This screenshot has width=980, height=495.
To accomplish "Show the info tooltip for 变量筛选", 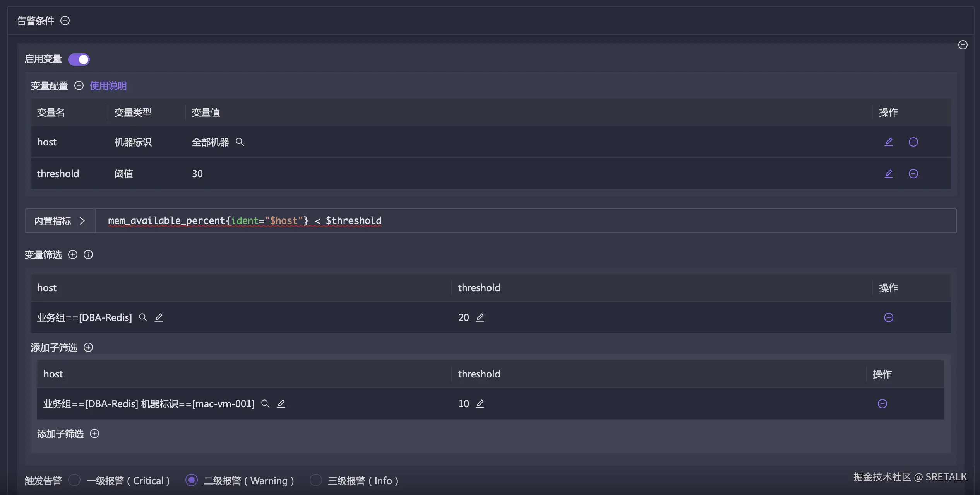I will pos(88,254).
